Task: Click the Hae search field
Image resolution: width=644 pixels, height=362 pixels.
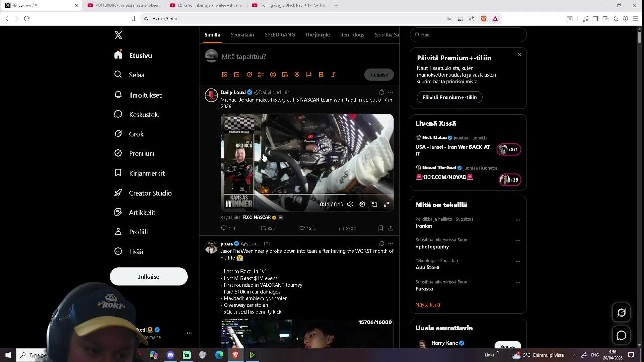Action: (x=468, y=35)
